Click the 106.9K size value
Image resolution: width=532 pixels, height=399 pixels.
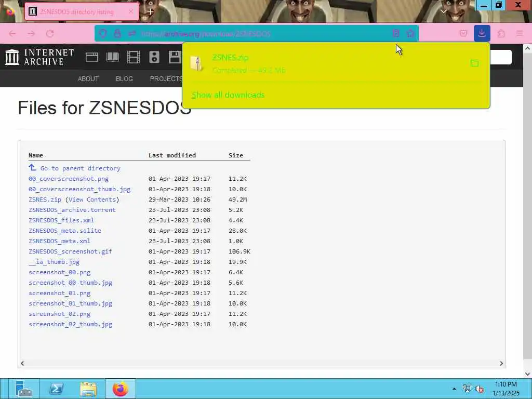[239, 251]
